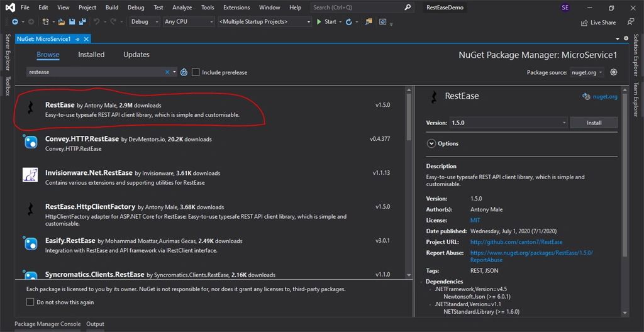This screenshot has width=644, height=332.
Task: Click the Save floppy disk icon
Action: (x=72, y=22)
